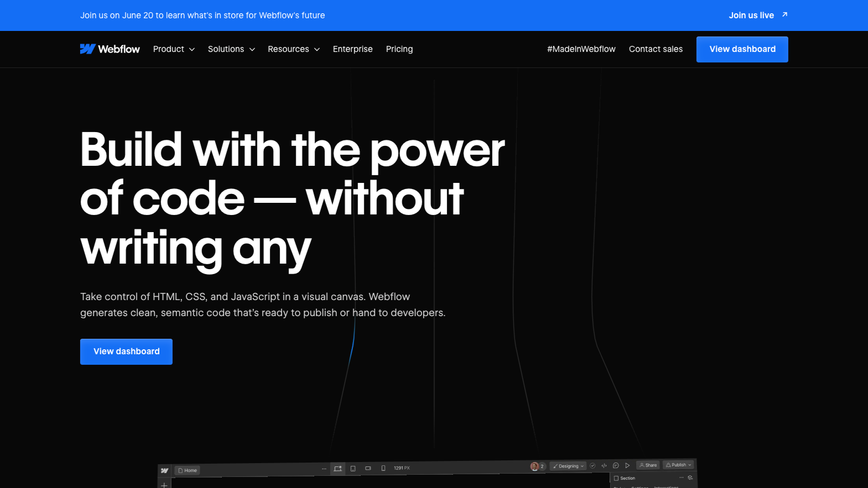Click the checkmark status icon in the Designer
This screenshot has height=488, width=868.
coord(592,466)
